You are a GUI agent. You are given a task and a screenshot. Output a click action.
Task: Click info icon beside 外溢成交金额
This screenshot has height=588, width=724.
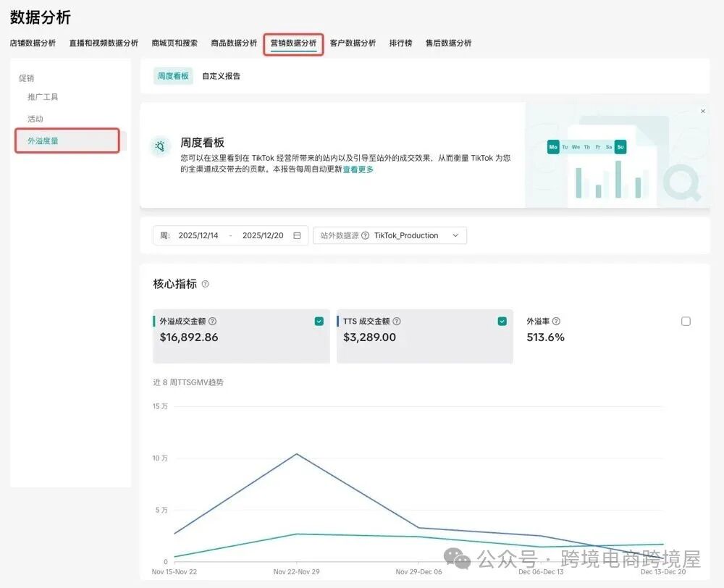point(213,322)
